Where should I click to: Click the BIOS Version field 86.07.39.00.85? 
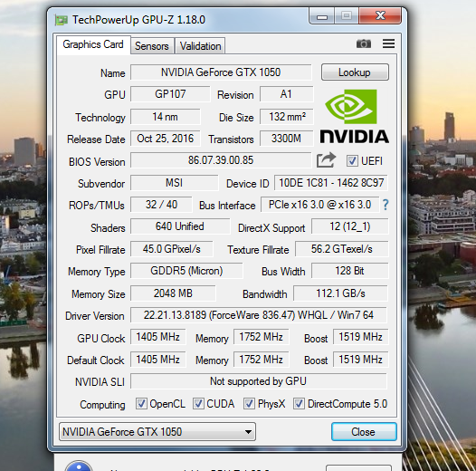pyautogui.click(x=221, y=160)
